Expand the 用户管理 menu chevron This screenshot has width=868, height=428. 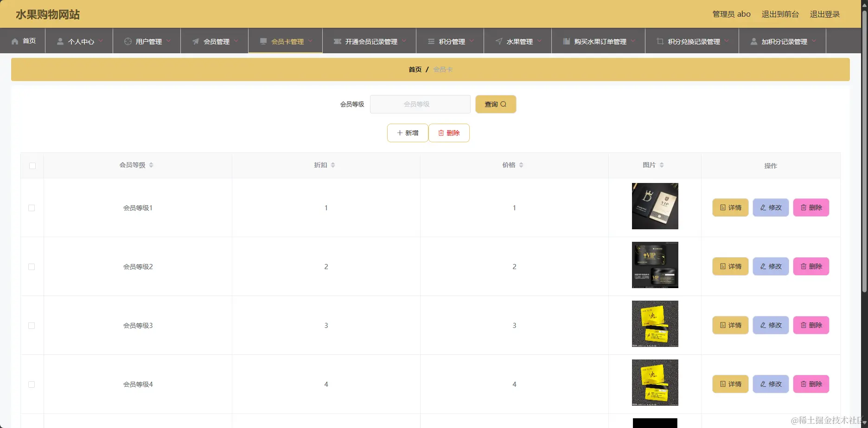(x=168, y=41)
